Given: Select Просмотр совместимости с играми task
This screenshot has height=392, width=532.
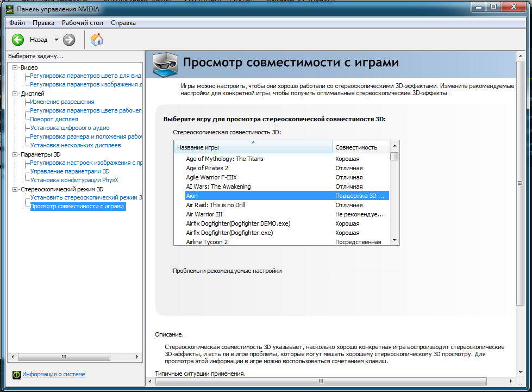Looking at the screenshot, I should [x=78, y=207].
